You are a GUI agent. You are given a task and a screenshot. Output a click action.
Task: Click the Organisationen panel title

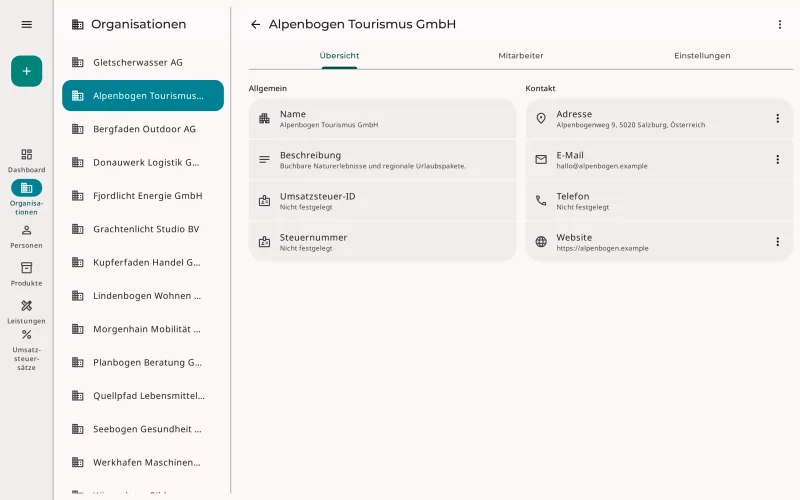[x=138, y=24]
